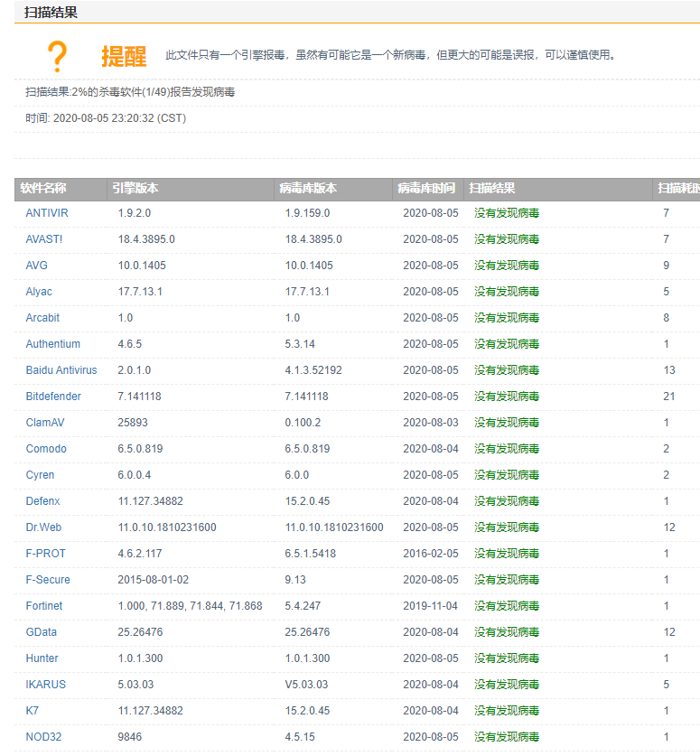Click the Baidu Antivirus link
Screen dimensions: 700x756
coord(61,370)
